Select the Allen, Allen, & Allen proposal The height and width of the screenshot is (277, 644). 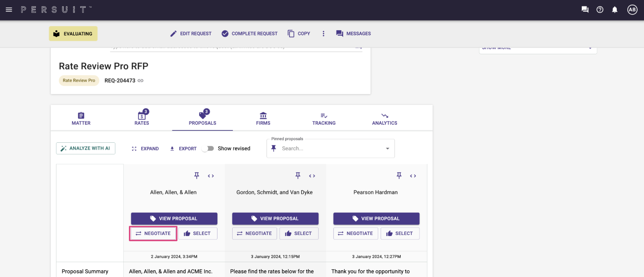[x=198, y=233]
